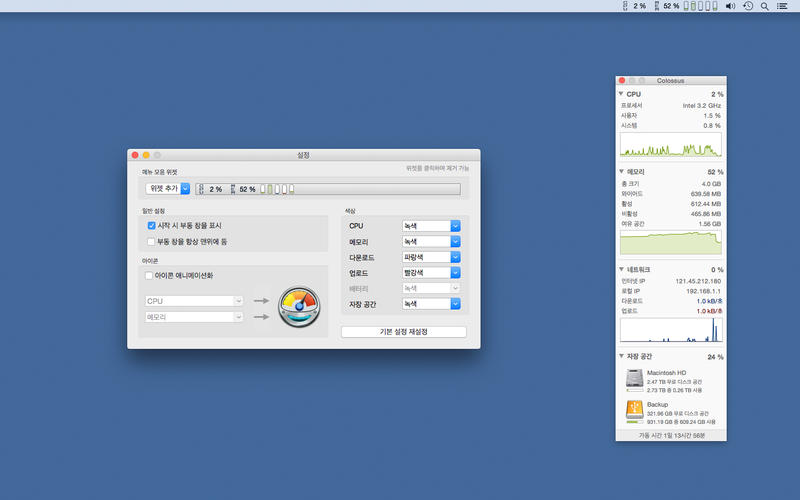Click the orange Backup drive icon

tap(634, 411)
